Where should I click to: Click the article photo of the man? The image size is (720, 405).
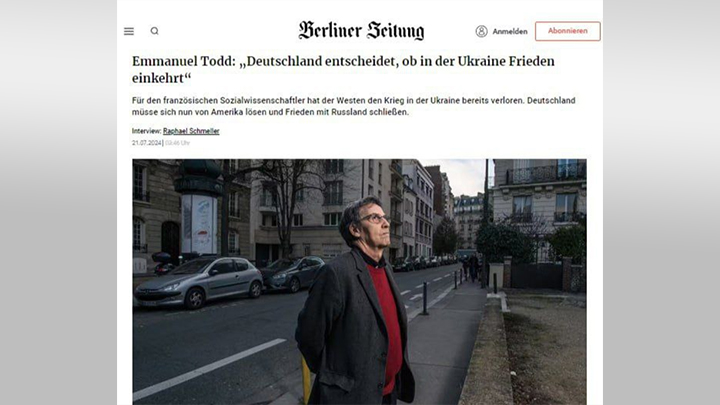coord(359,281)
